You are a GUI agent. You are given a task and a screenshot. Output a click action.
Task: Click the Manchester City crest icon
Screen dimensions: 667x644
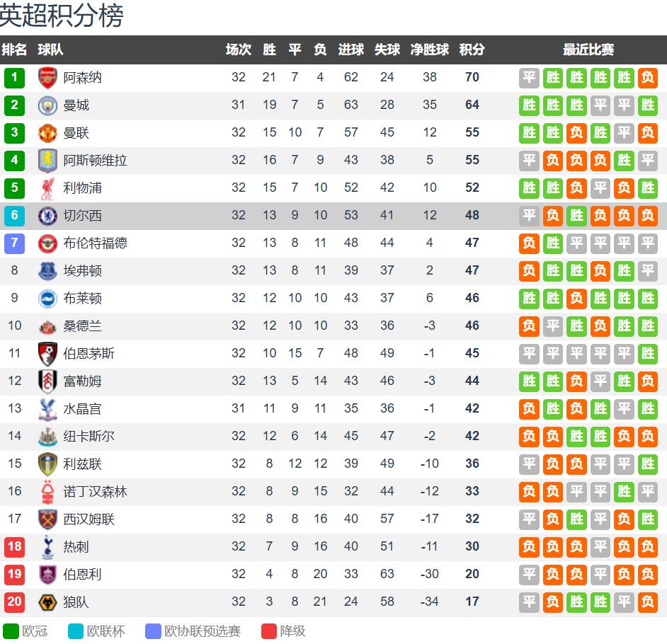pyautogui.click(x=47, y=105)
